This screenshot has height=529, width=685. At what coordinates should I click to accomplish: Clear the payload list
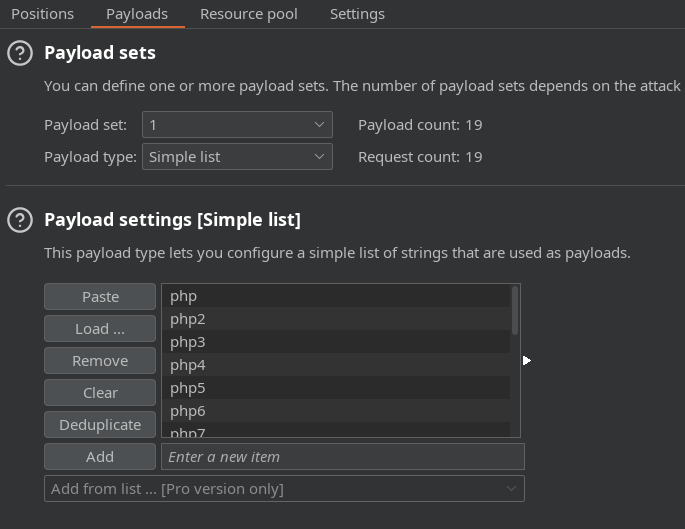click(x=100, y=392)
